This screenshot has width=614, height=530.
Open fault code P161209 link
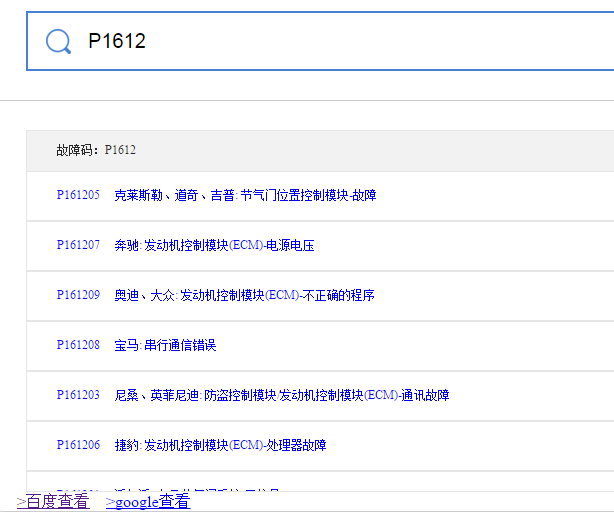[78, 295]
